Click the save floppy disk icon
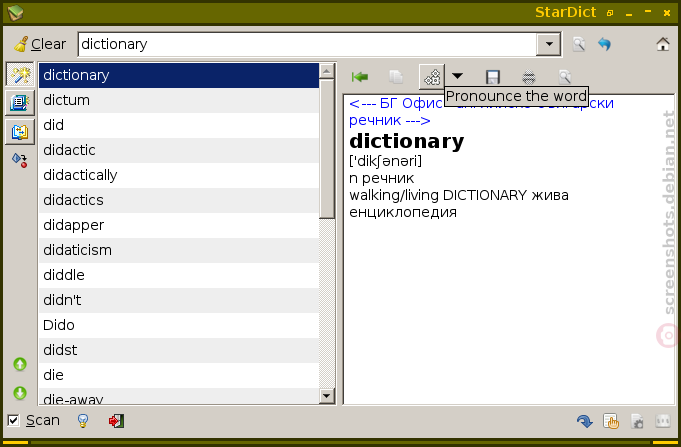 coord(493,77)
